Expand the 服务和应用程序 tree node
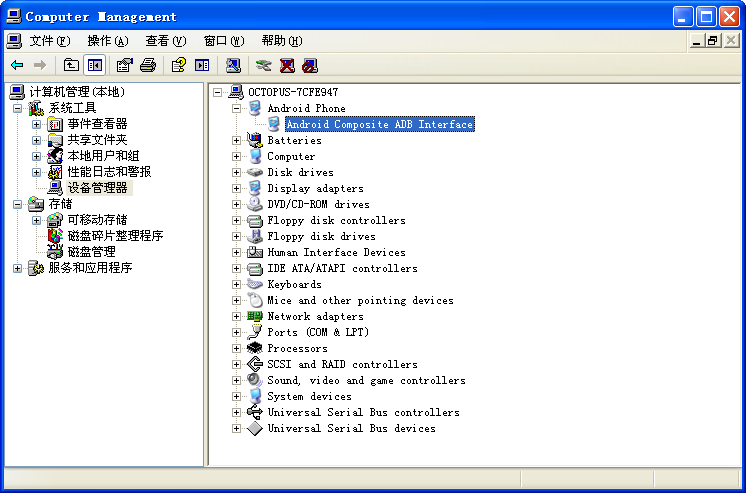This screenshot has height=493, width=746. click(18, 268)
